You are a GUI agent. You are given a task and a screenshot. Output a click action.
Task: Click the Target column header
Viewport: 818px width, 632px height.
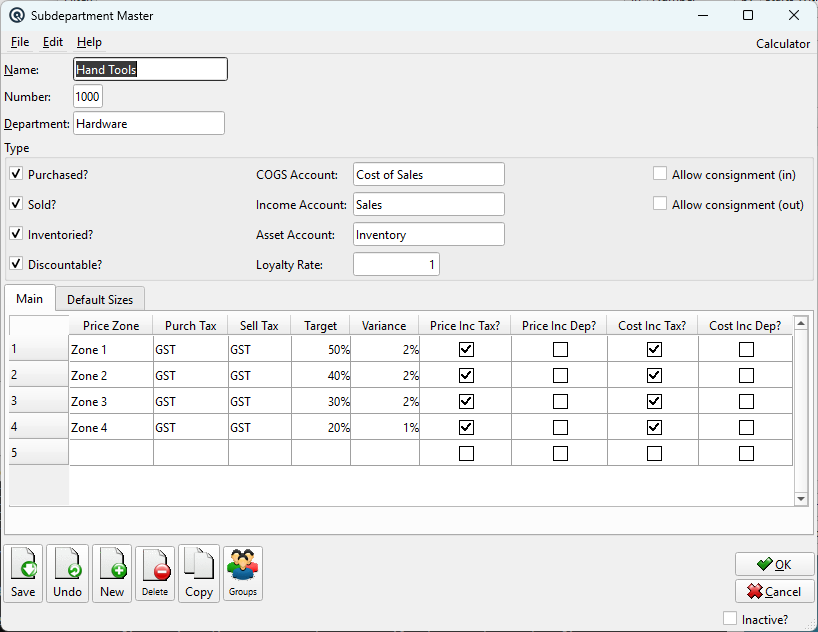coord(321,325)
